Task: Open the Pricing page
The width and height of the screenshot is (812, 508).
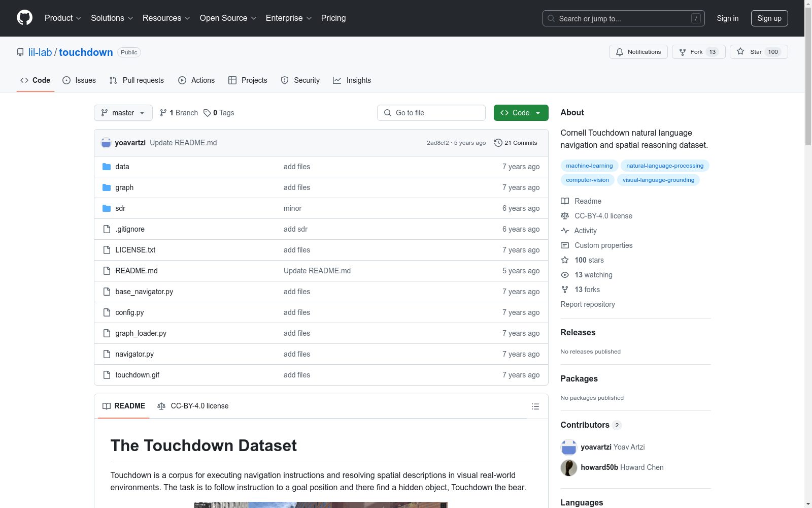Action: 333,18
